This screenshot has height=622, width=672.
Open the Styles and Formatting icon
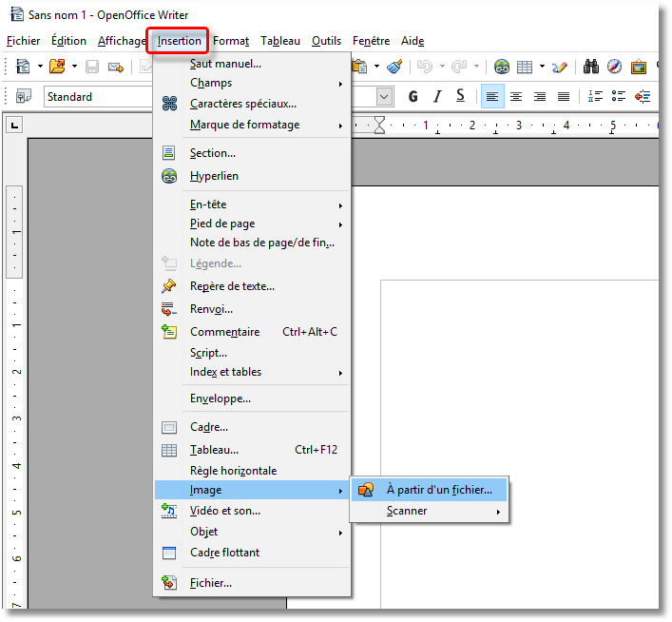[24, 96]
